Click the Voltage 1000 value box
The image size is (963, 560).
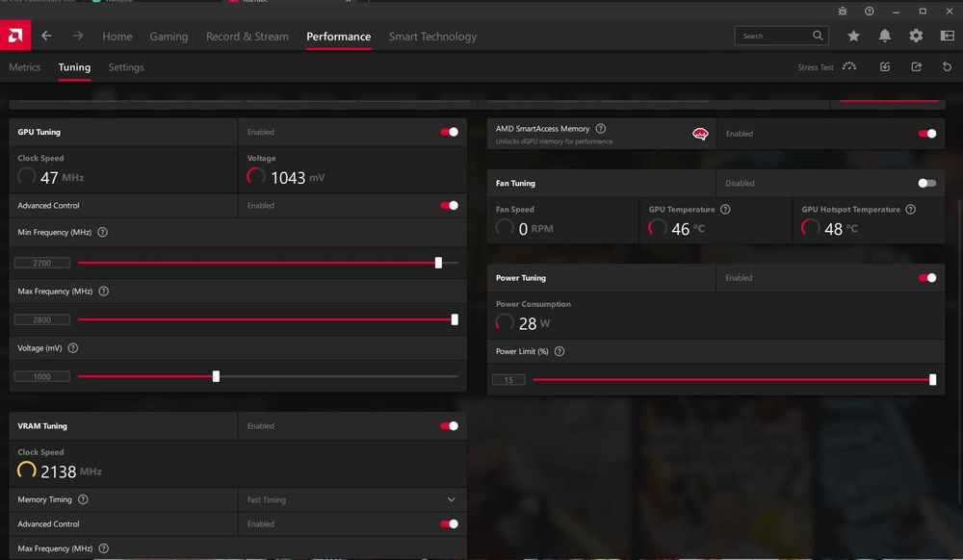pyautogui.click(x=41, y=376)
